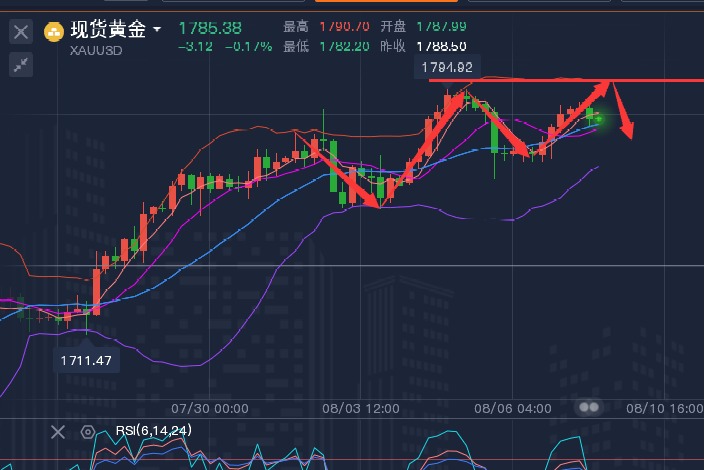Click the 08/10 16:00 time axis marker

pyautogui.click(x=664, y=409)
